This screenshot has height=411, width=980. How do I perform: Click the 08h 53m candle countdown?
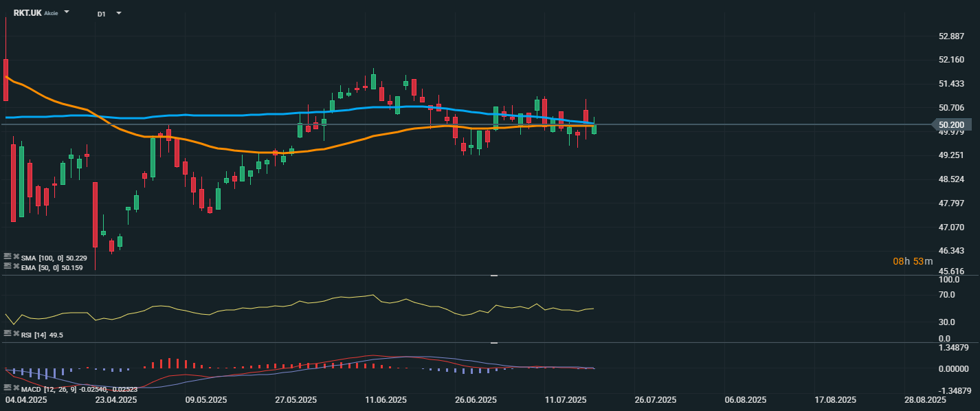(913, 261)
